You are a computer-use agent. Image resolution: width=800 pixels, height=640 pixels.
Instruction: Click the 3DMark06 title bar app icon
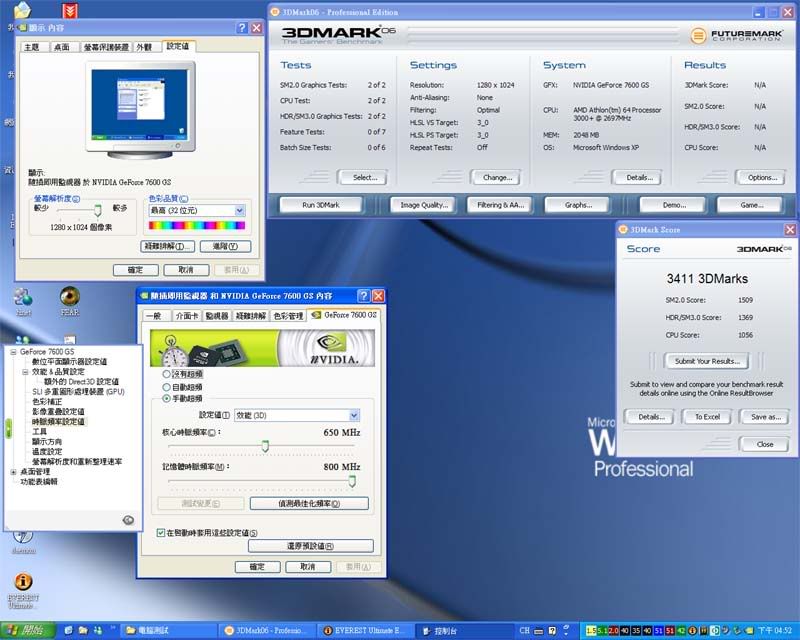(274, 12)
